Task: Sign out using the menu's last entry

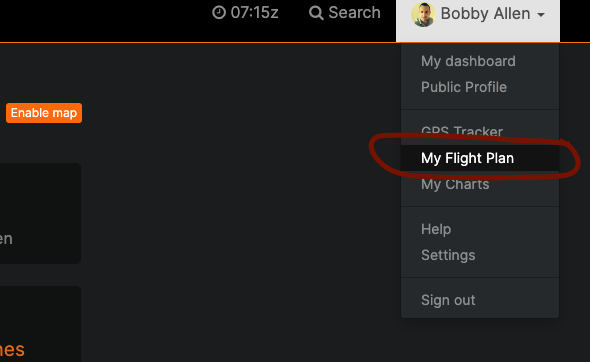Action: tap(448, 300)
